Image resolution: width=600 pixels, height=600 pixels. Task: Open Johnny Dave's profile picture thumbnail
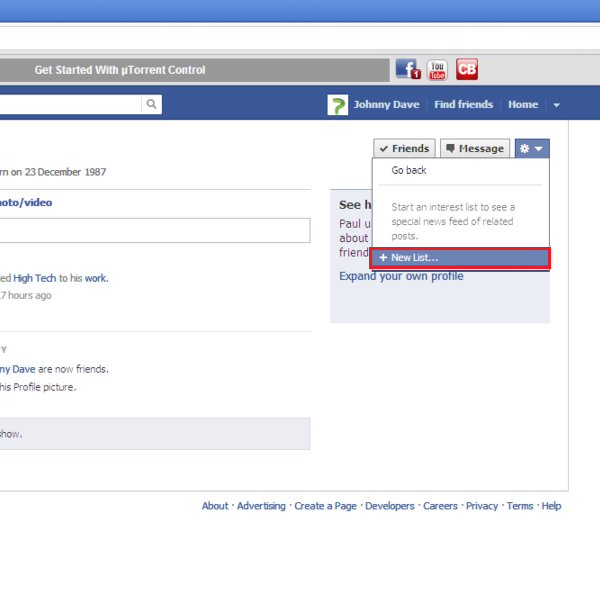(x=338, y=104)
